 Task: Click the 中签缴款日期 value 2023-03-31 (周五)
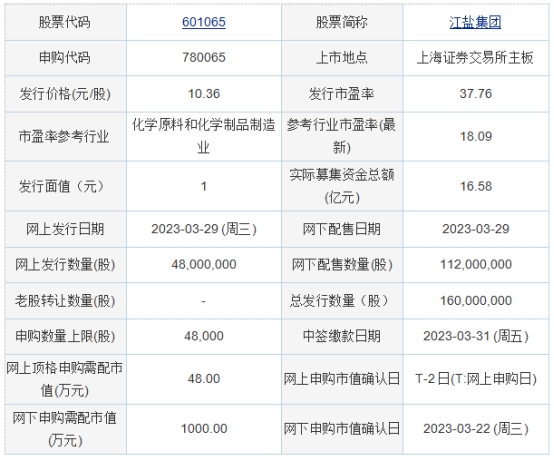click(x=476, y=336)
